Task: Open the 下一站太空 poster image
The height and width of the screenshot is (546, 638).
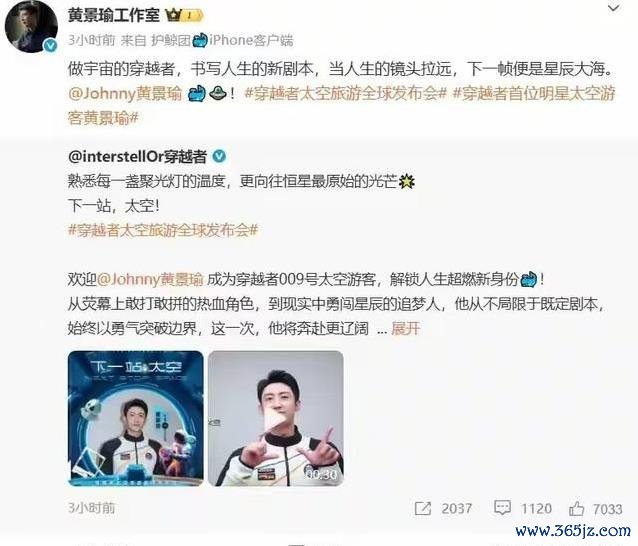Action: [135, 418]
